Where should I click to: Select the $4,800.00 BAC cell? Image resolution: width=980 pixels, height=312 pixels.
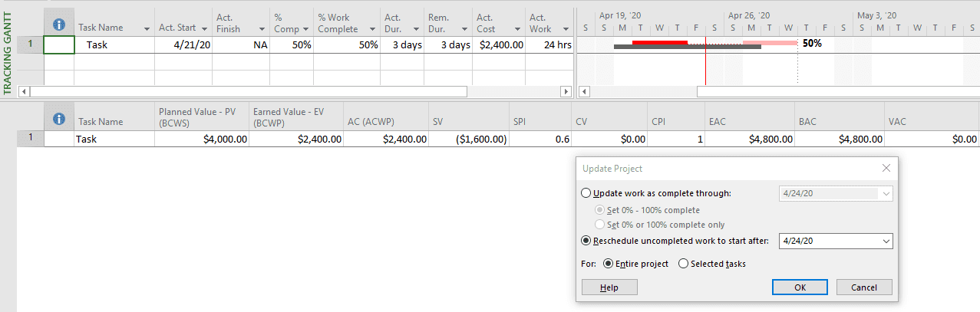pos(840,140)
